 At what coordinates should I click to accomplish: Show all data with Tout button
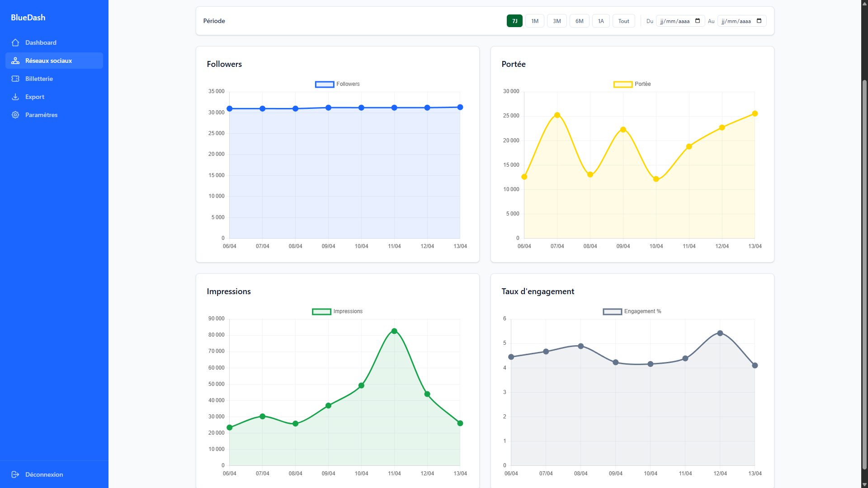click(x=624, y=21)
